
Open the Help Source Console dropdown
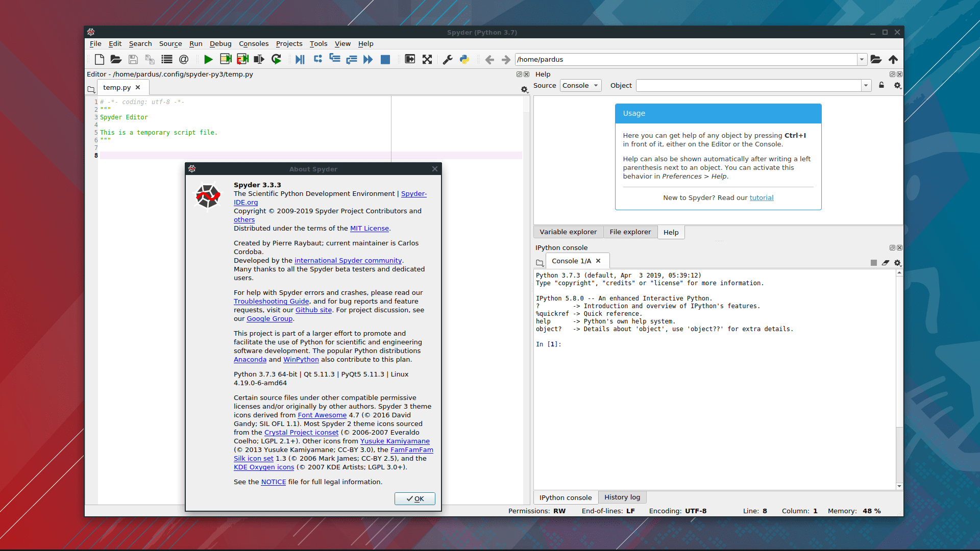pyautogui.click(x=580, y=85)
